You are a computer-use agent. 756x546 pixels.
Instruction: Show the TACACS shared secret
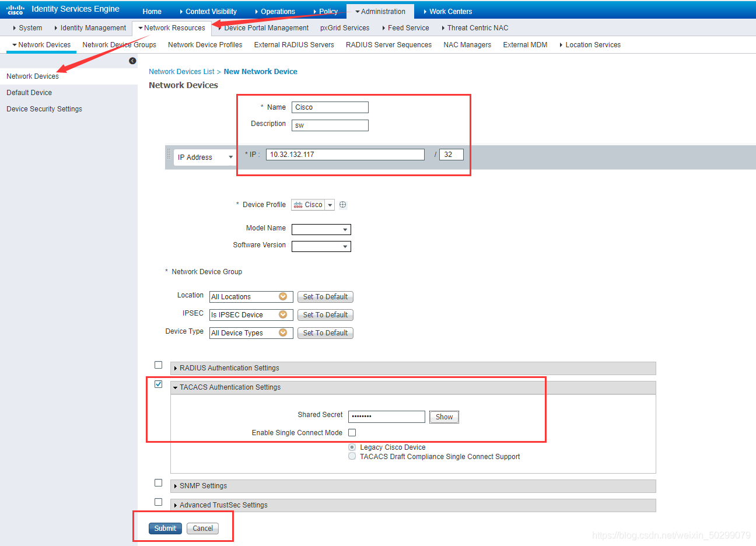tap(444, 417)
